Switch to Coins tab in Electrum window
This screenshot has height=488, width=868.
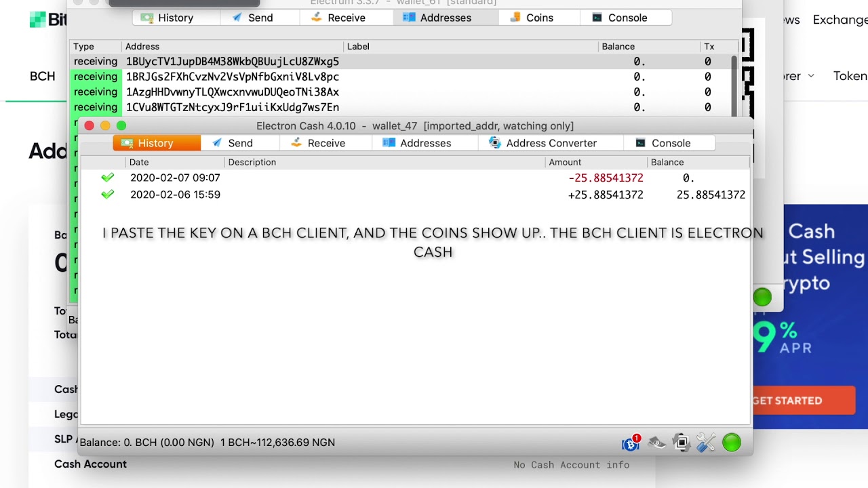pyautogui.click(x=539, y=18)
